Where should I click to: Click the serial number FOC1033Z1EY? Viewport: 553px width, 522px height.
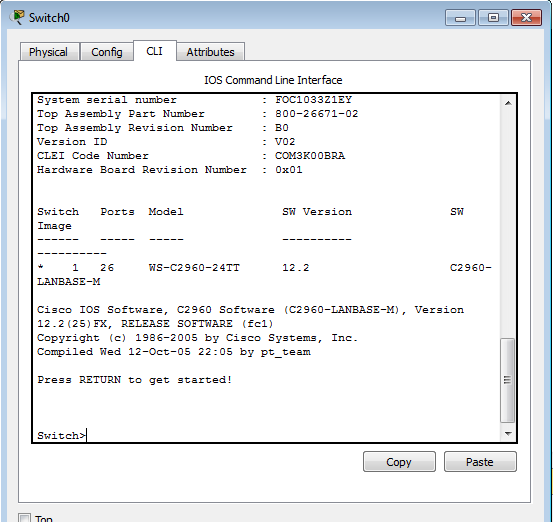313,100
